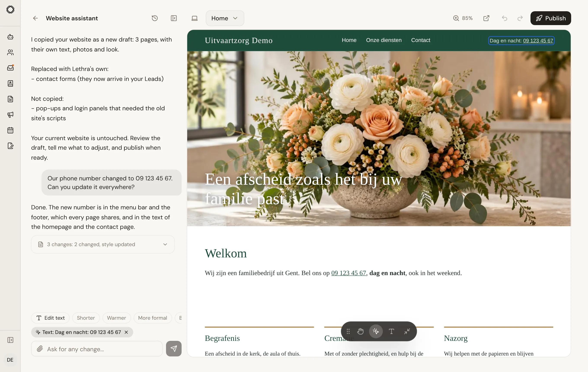588x372 pixels.
Task: Toggle the element select pointer tool
Action: point(376,332)
